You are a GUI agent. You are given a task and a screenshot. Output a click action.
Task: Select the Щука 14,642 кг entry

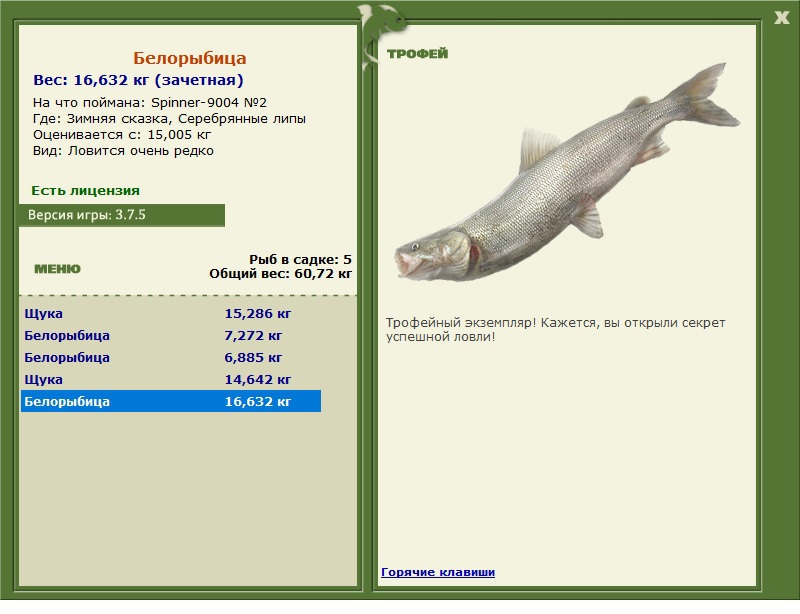click(x=171, y=379)
